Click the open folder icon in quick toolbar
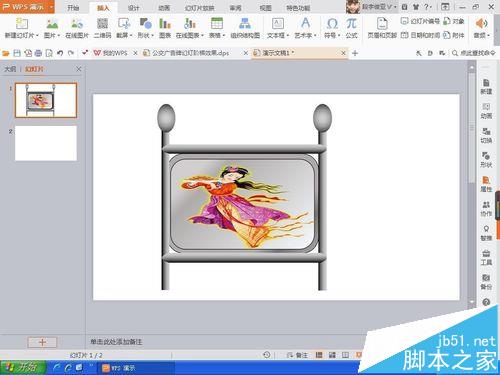 tap(6, 53)
